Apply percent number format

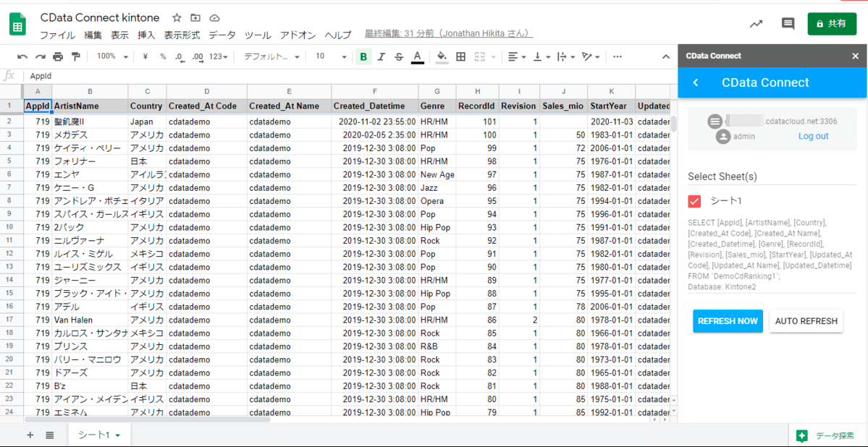(163, 56)
